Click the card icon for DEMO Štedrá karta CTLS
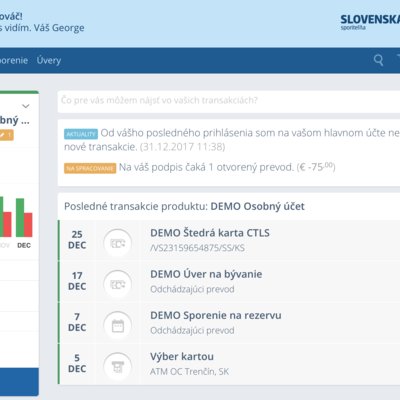Image resolution: width=400 pixels, height=400 pixels. [x=118, y=243]
